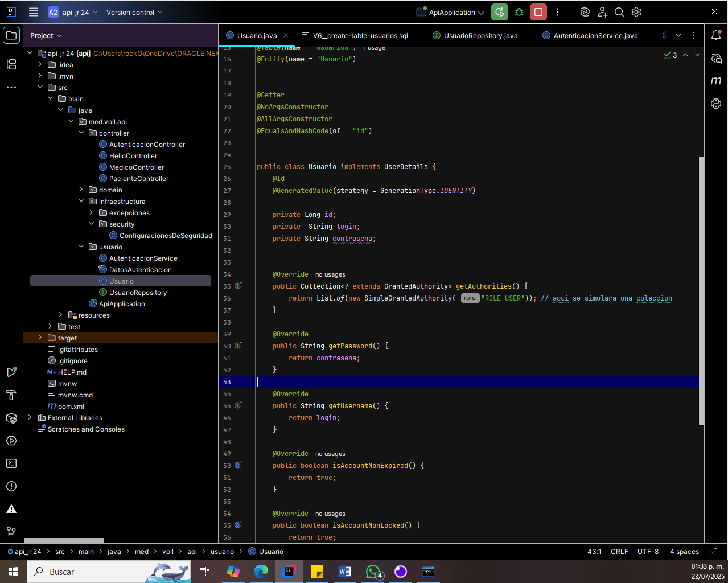
Task: Open the main hamburger menu
Action: [x=34, y=12]
